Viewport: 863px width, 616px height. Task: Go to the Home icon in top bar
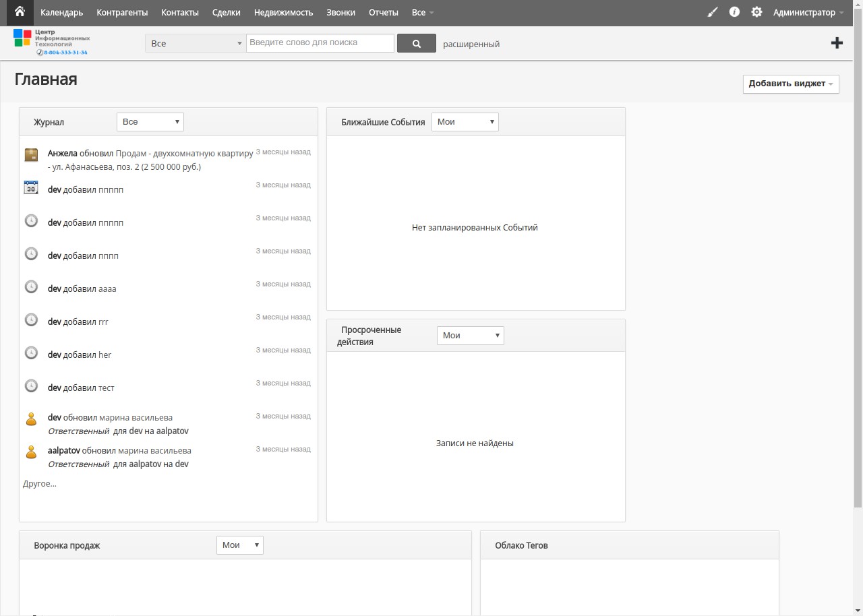(x=20, y=12)
